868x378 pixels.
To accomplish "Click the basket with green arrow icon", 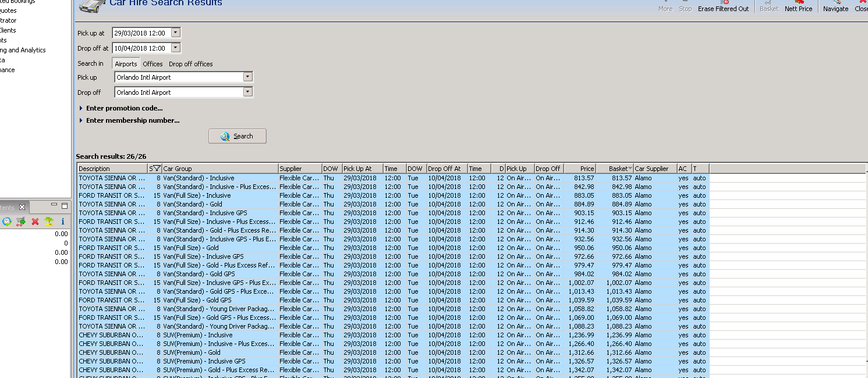I will pos(21,222).
